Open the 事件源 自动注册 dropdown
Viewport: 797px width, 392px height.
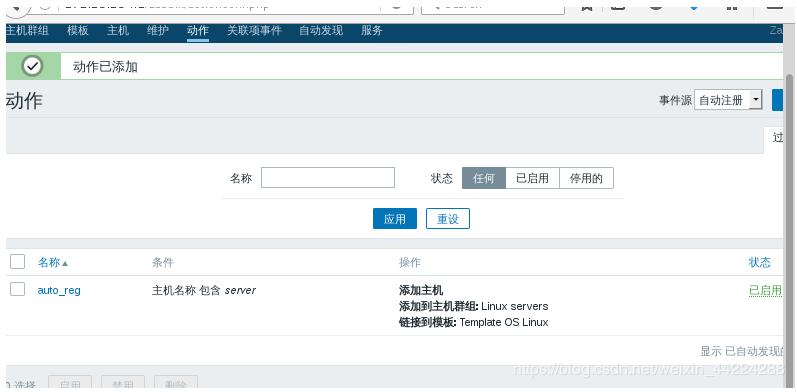(728, 100)
